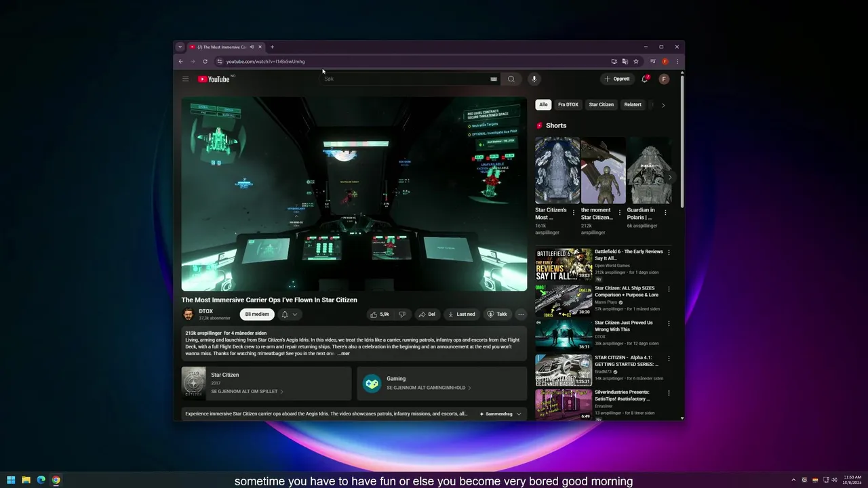Screen dimensions: 868x488
Task: Open 'SE GJENNOM ALT OM SPILLET' link
Action: pos(248,392)
